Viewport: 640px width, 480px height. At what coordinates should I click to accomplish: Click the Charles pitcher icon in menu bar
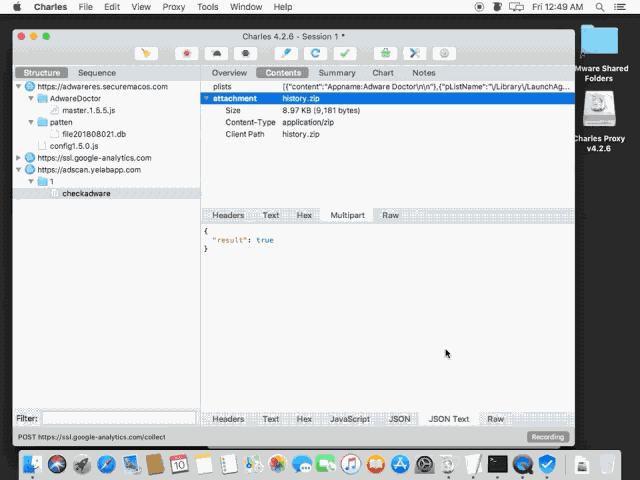click(497, 7)
